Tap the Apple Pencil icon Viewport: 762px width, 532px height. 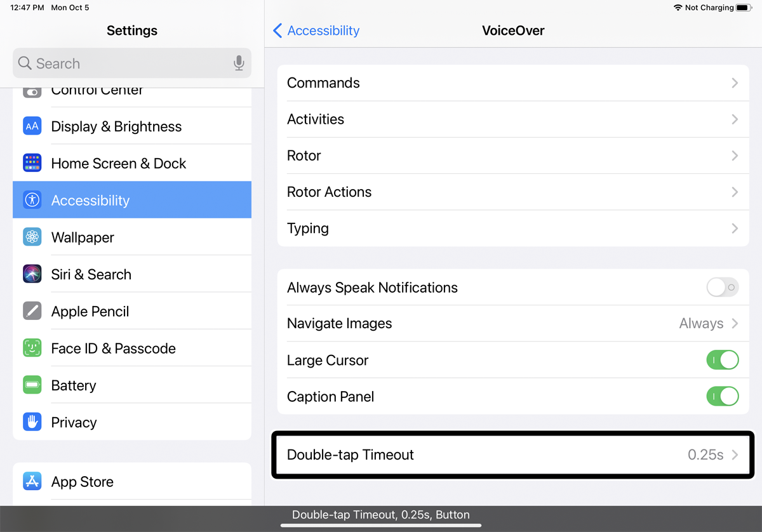[x=32, y=311]
